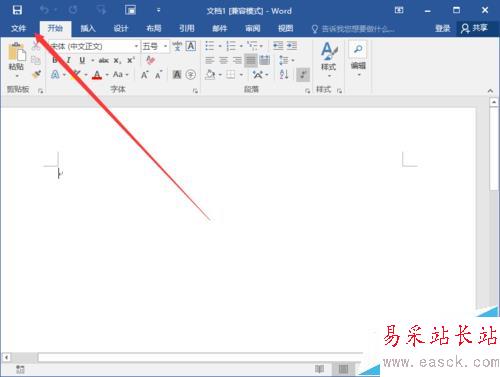Open the Aa change case menu
Screen dimensions: 500x377
(120, 74)
